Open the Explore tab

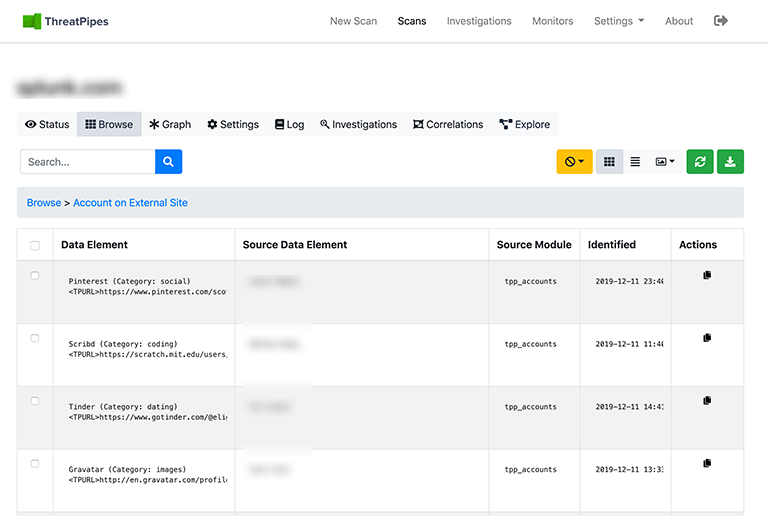pyautogui.click(x=524, y=125)
